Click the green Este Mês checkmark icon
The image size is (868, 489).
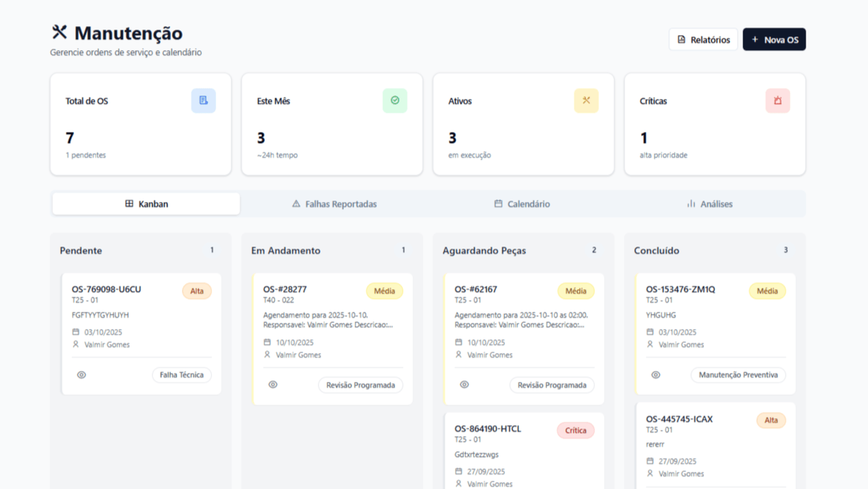tap(395, 100)
